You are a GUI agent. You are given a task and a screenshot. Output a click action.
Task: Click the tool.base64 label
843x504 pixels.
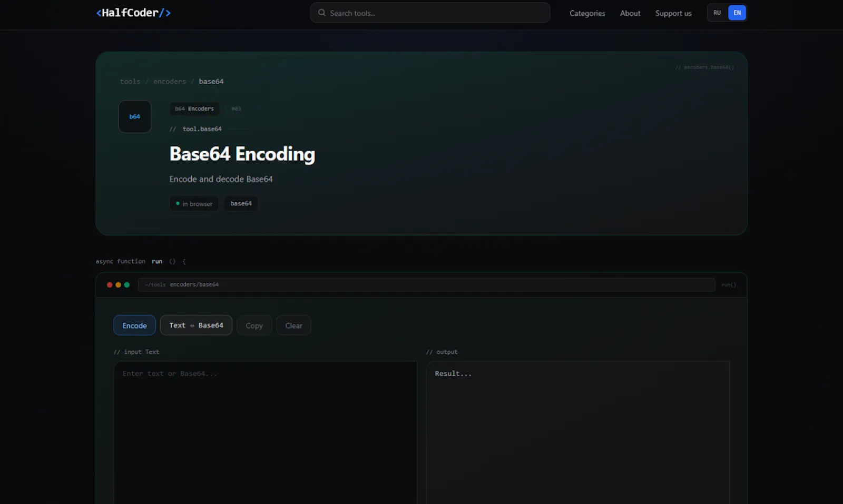tap(202, 129)
